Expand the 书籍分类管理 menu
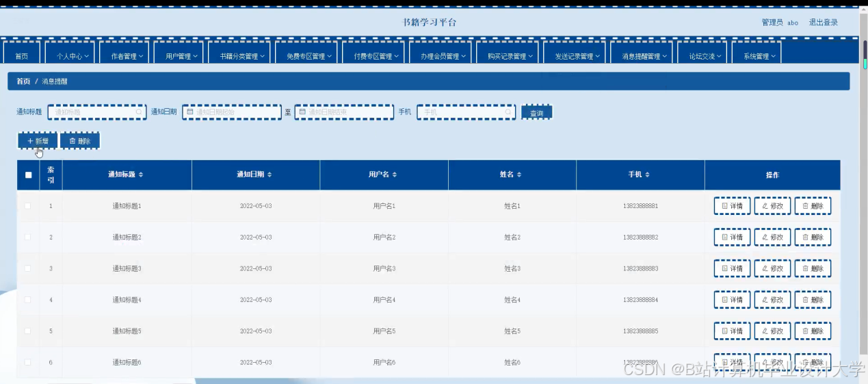Screen dimensions: 868x384 click(239, 54)
